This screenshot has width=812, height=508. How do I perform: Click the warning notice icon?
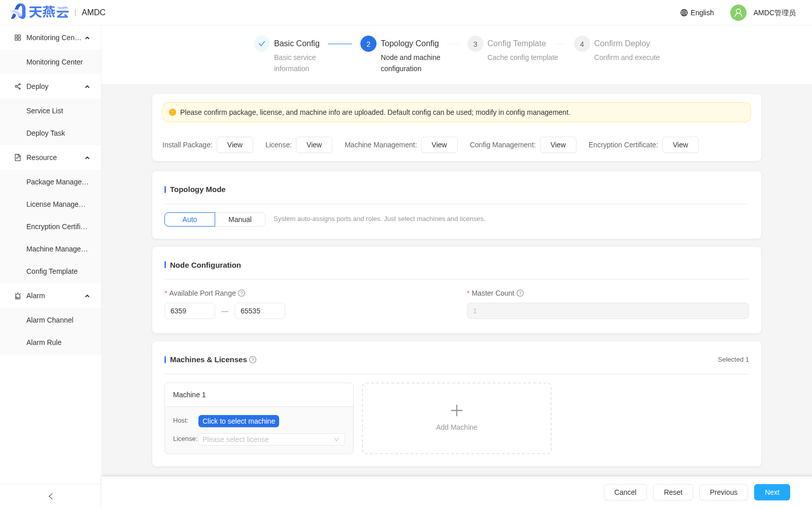tap(173, 112)
